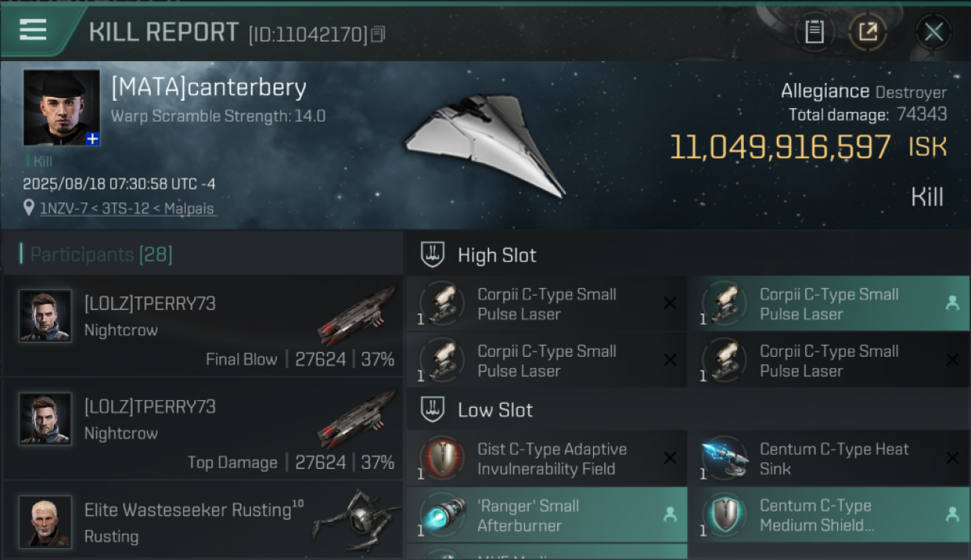Click the share/export icon in header

[867, 32]
